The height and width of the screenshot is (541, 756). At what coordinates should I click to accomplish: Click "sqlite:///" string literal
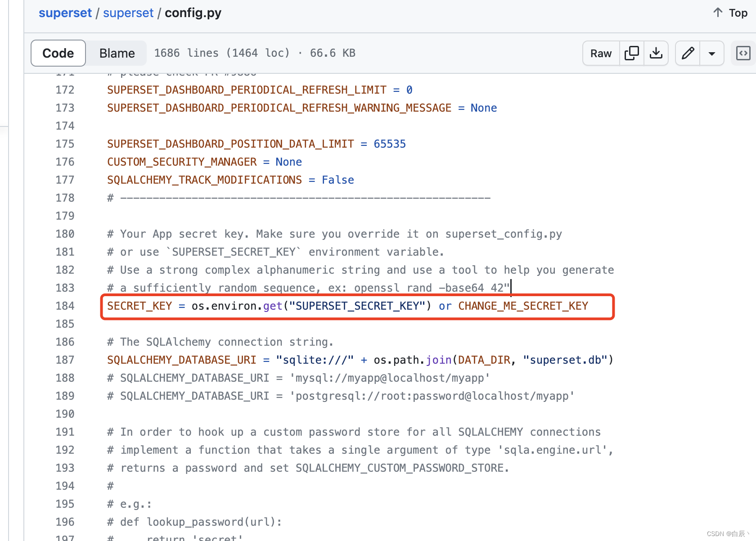tap(315, 360)
